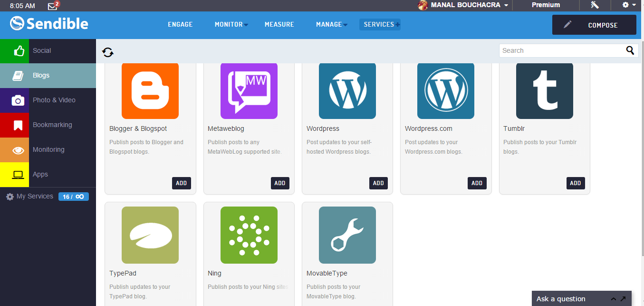Image resolution: width=644 pixels, height=306 pixels.
Task: Click the MovableType title text
Action: click(327, 273)
